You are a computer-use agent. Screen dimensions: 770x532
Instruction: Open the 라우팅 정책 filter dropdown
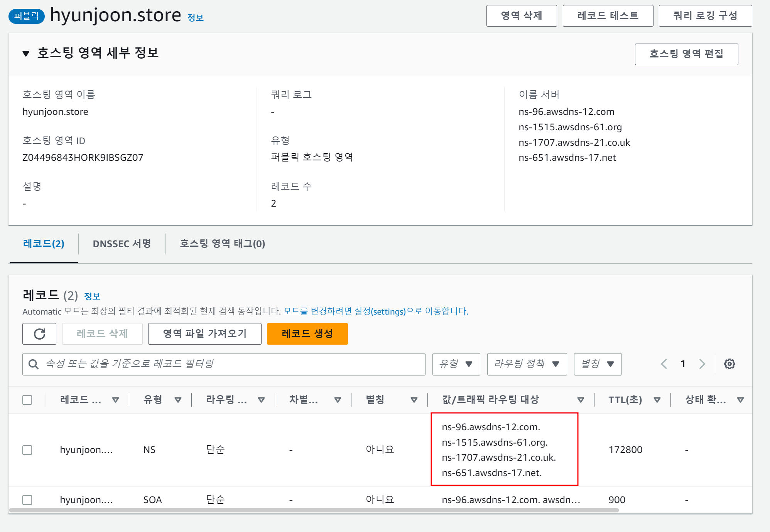(527, 364)
